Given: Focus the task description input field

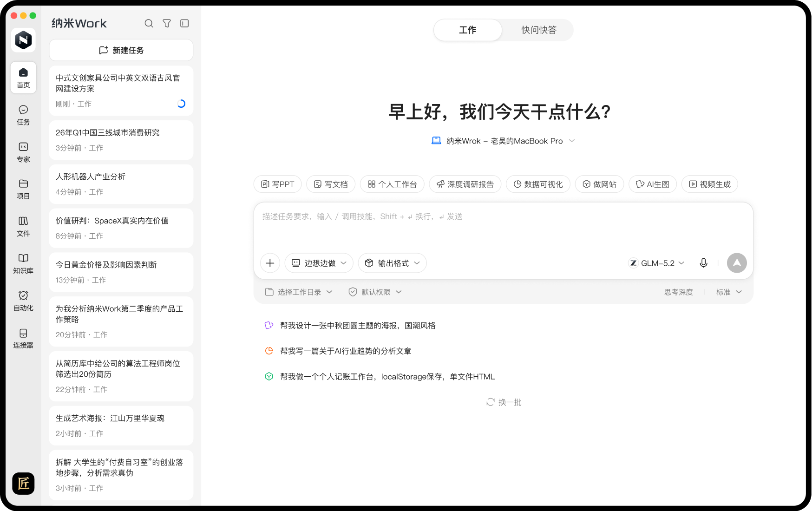Looking at the screenshot, I should click(503, 226).
